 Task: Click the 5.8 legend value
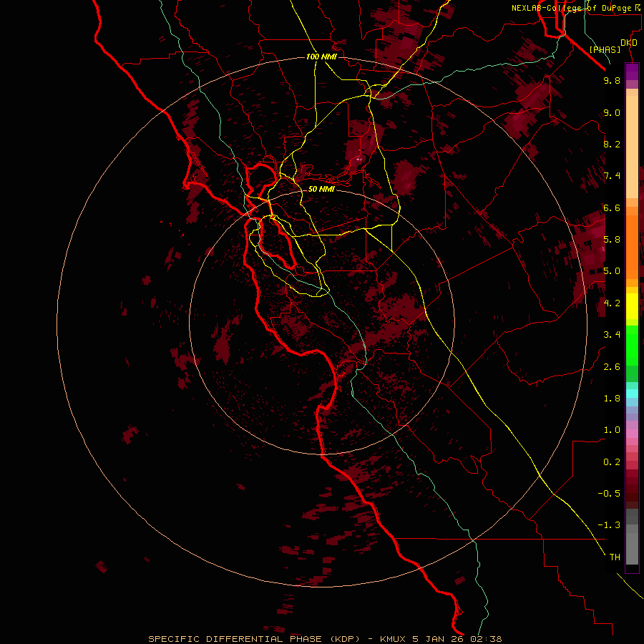point(612,240)
